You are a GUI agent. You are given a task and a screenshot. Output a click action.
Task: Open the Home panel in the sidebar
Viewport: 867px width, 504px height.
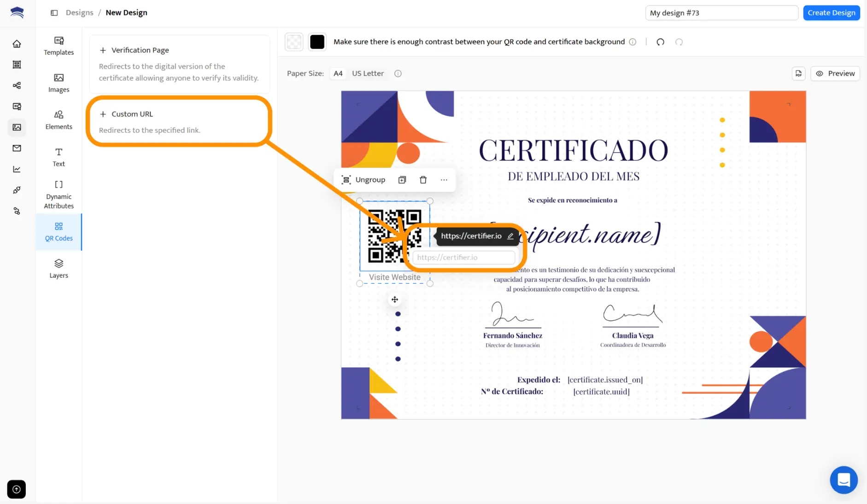pos(17,43)
